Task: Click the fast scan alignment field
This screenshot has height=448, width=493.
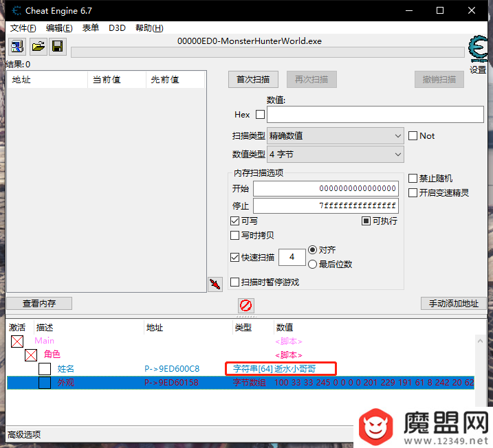Action: coord(292,257)
